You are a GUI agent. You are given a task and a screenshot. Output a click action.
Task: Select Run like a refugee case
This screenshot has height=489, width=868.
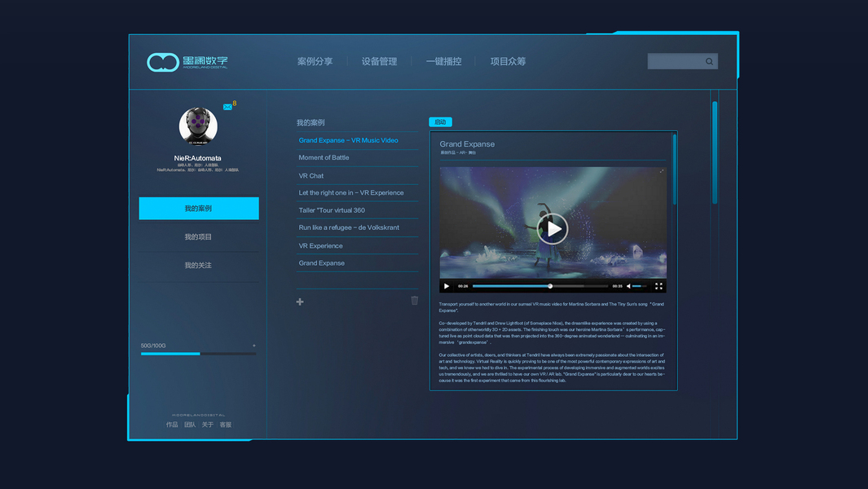(x=349, y=227)
